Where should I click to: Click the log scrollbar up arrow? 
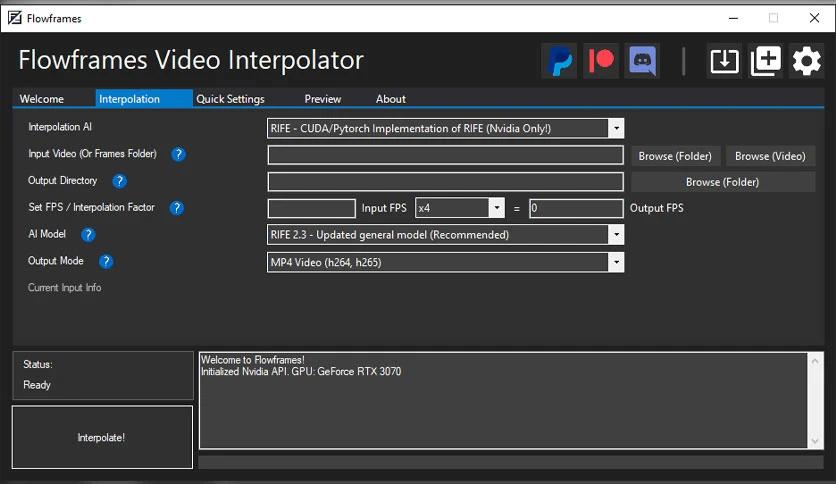(815, 361)
